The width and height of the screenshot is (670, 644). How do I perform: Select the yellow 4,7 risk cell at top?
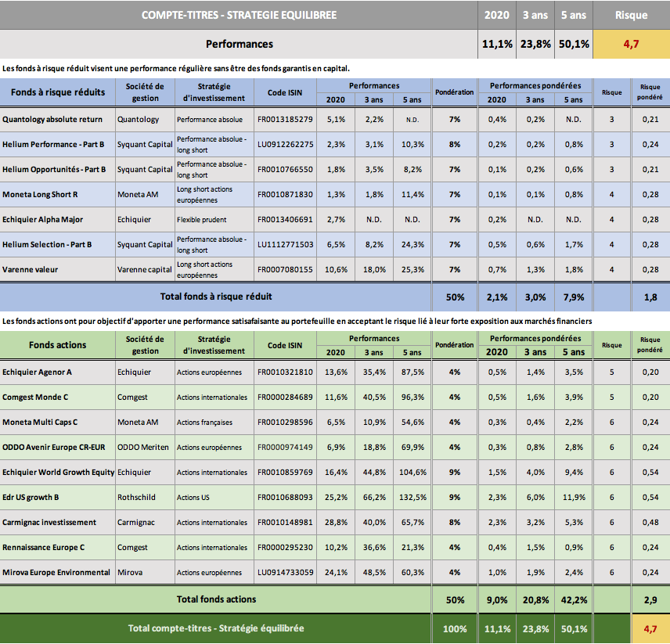click(x=630, y=45)
